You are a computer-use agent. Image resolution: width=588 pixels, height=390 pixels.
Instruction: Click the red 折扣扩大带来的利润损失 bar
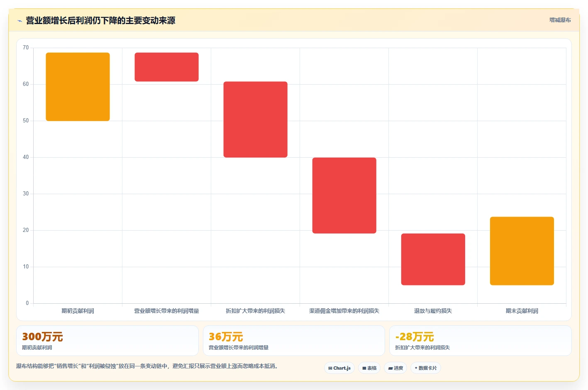(x=255, y=119)
